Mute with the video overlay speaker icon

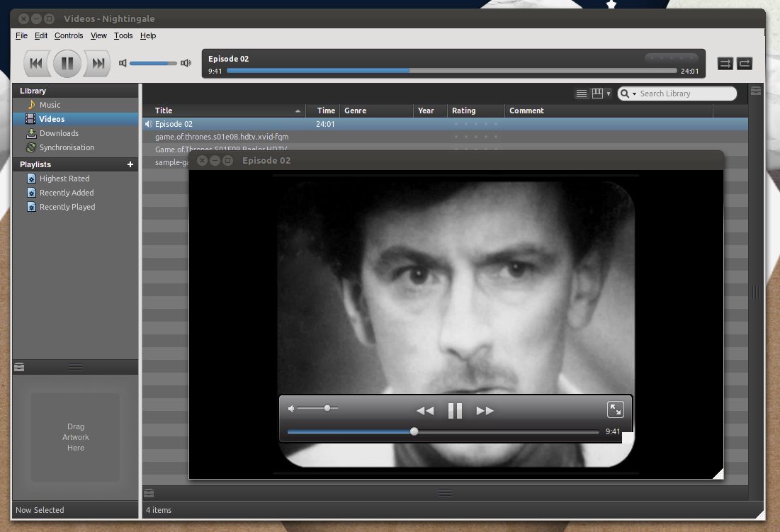tap(291, 409)
